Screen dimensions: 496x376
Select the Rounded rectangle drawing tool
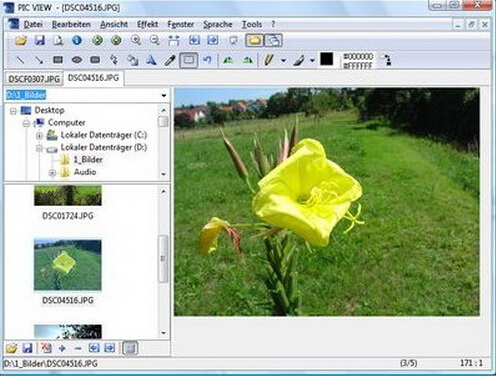click(x=95, y=60)
